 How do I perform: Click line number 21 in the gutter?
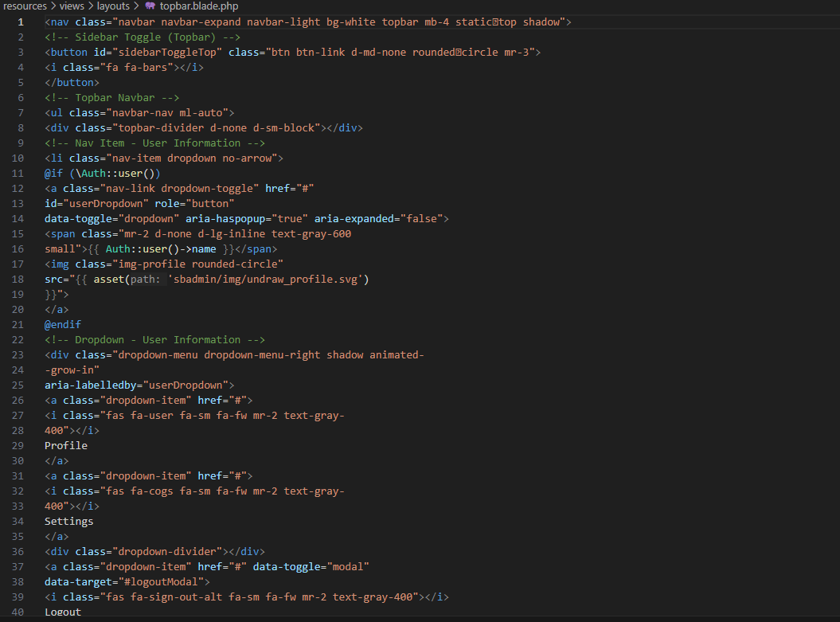click(18, 324)
